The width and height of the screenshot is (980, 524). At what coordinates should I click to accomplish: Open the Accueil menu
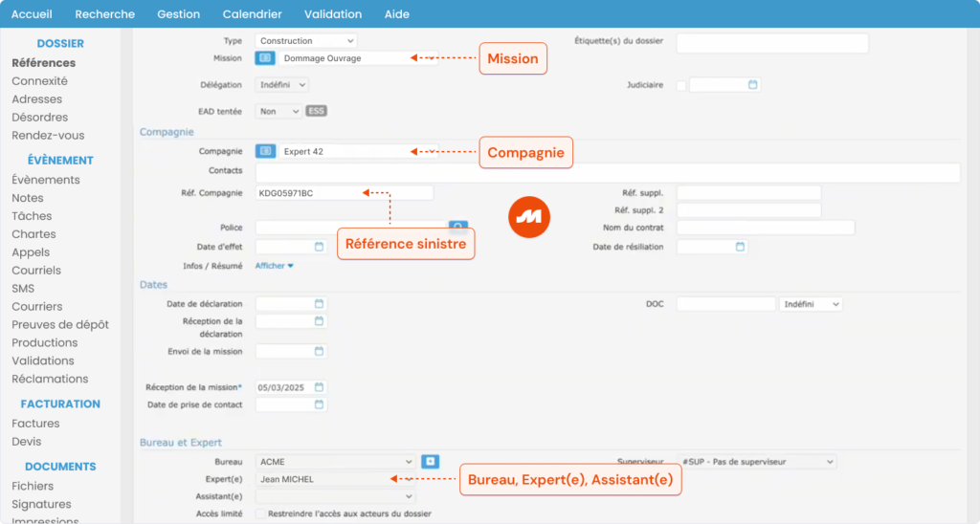coord(32,13)
